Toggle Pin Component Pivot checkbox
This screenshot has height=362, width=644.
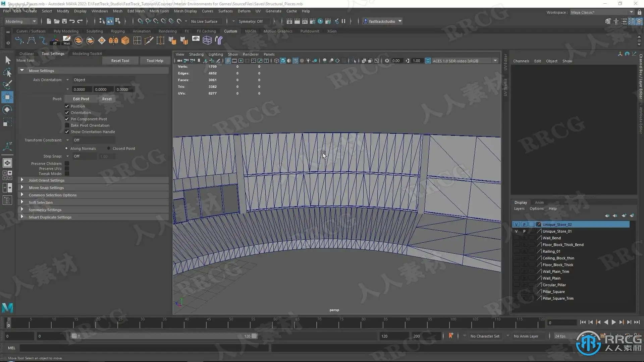point(67,119)
